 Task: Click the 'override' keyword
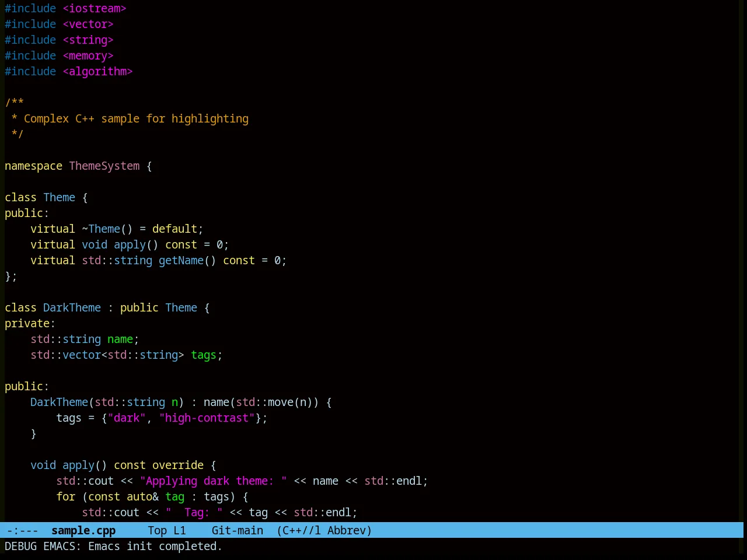pyautogui.click(x=178, y=465)
